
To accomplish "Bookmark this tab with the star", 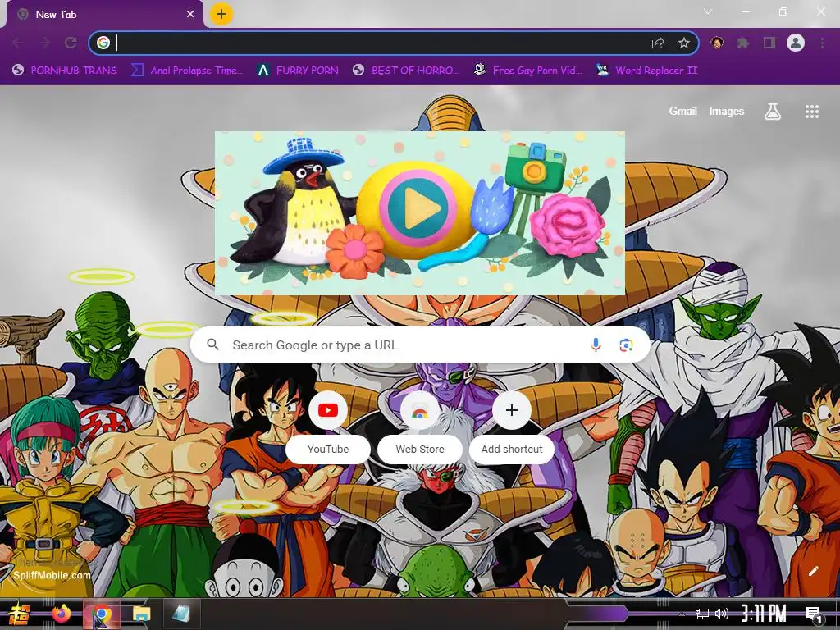I will click(x=683, y=43).
